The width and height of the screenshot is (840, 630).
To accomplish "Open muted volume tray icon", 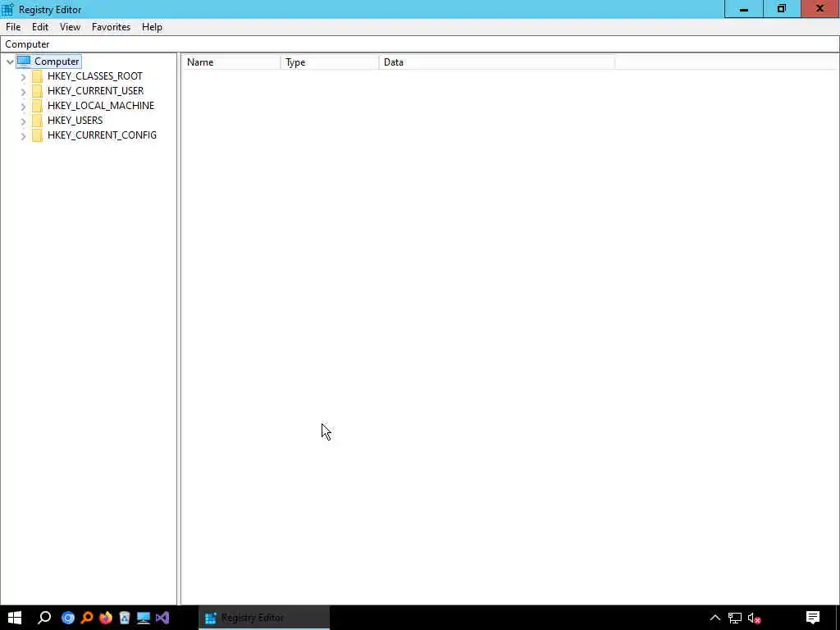I will (754, 619).
